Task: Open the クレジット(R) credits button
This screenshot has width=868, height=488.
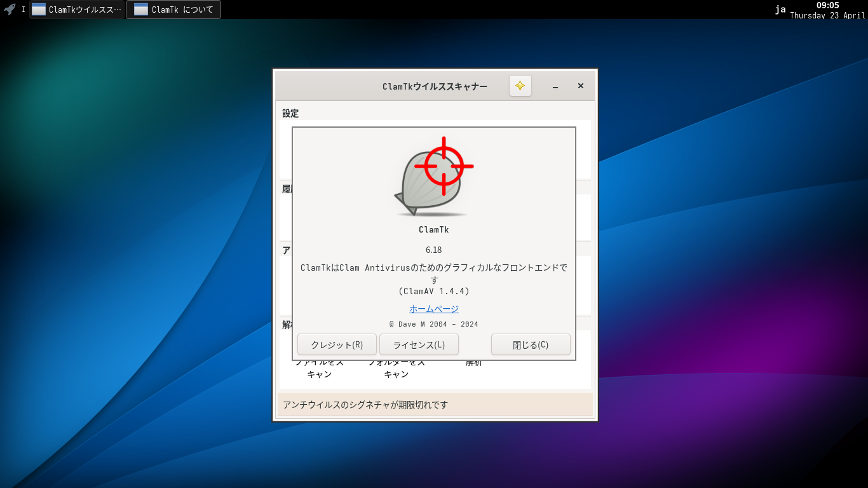Action: point(337,344)
